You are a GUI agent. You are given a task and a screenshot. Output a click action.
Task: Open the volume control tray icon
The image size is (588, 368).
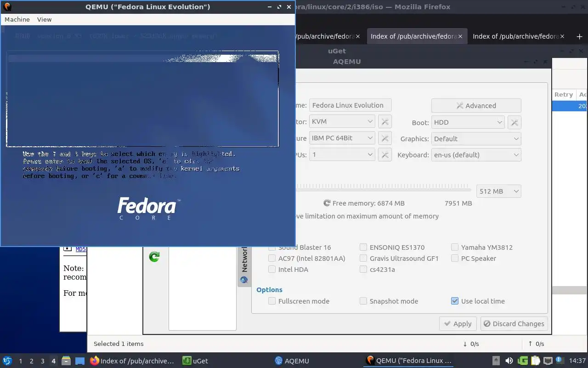[x=509, y=361]
